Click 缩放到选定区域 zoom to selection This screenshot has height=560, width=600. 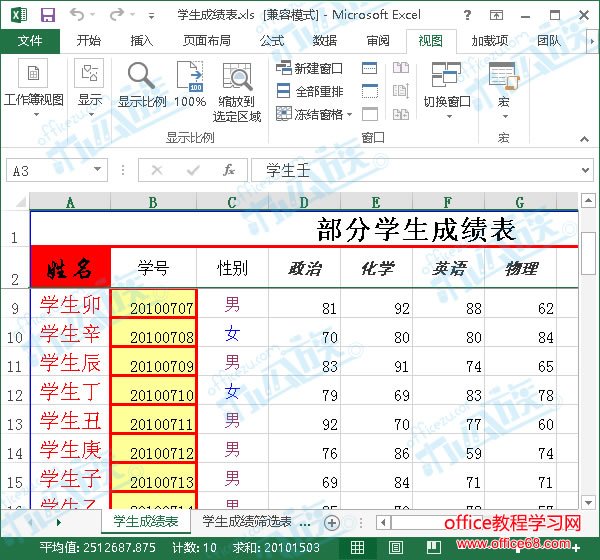click(237, 92)
